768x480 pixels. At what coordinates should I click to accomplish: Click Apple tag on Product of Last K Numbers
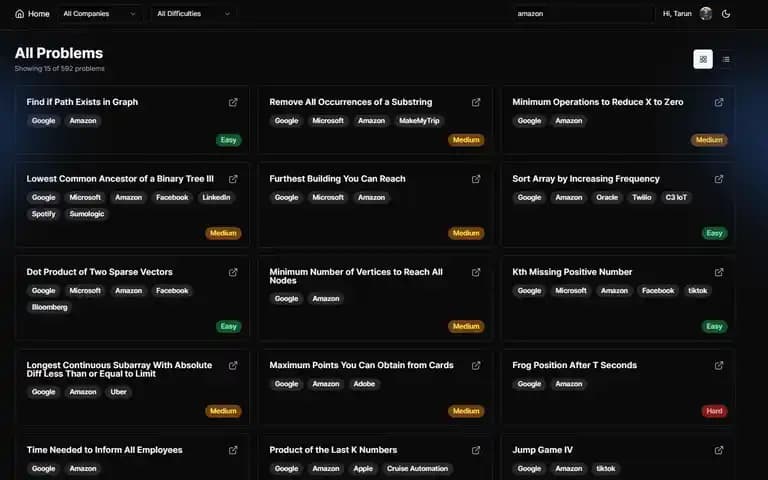pos(363,469)
